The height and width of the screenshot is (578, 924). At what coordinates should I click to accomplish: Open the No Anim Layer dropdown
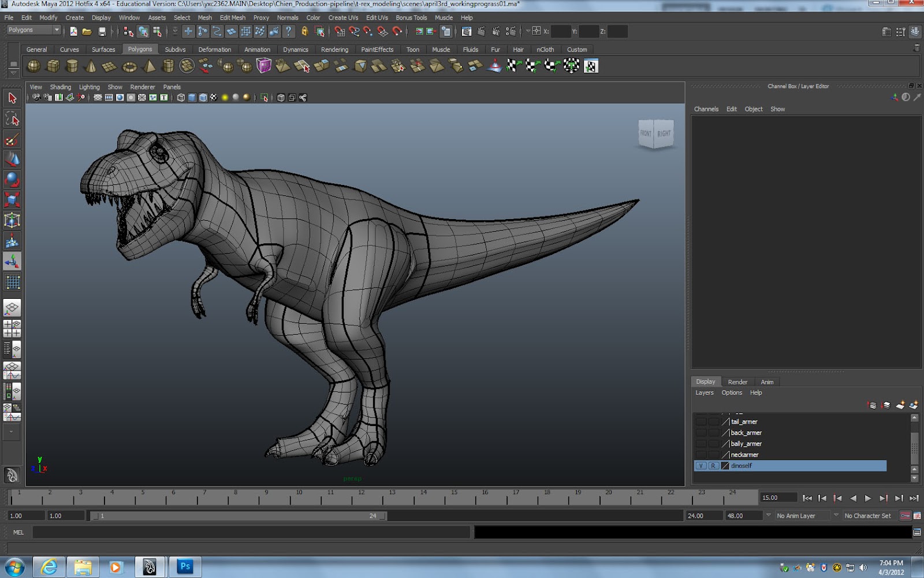802,515
